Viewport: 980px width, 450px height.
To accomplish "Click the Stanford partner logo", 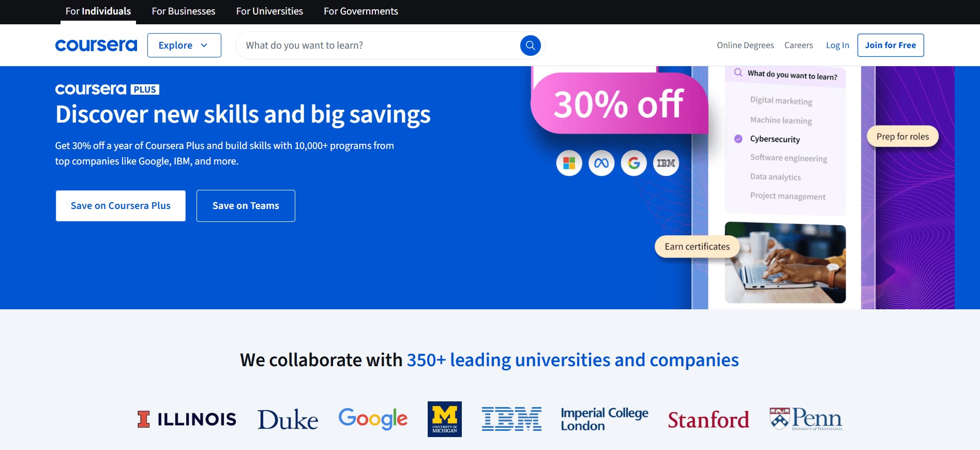I will click(x=708, y=419).
